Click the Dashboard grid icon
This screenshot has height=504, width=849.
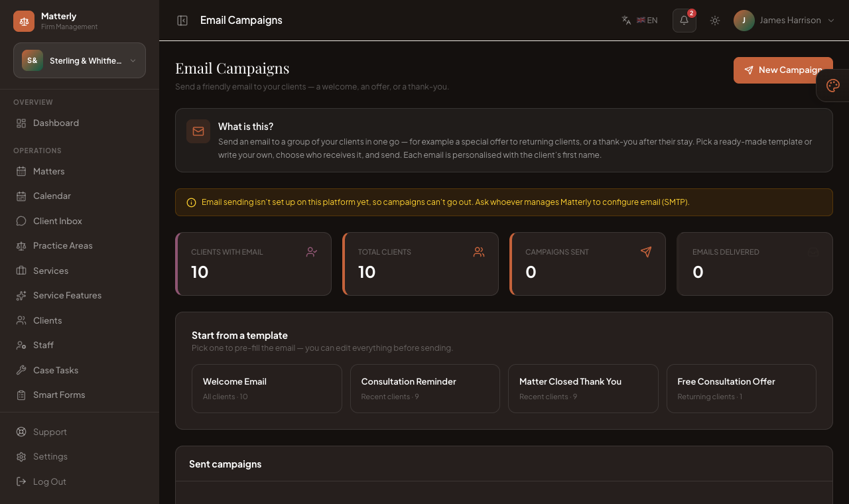(21, 123)
